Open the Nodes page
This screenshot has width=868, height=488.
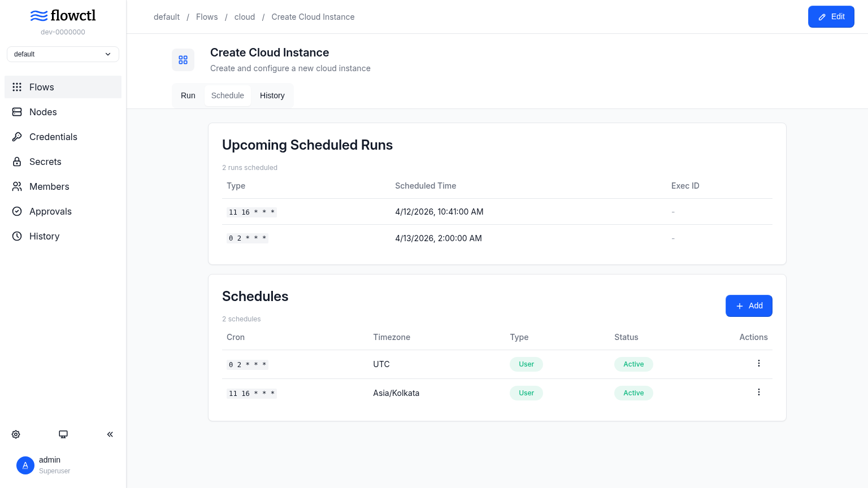point(63,112)
